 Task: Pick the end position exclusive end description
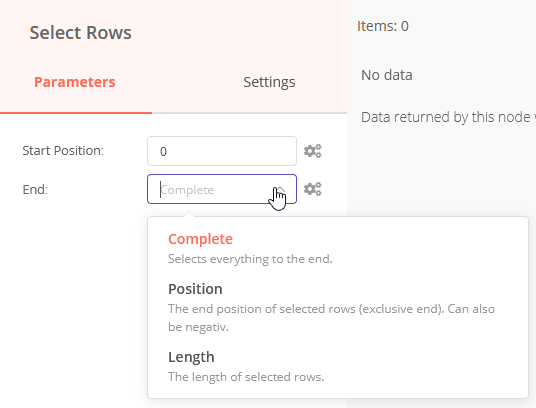[x=331, y=318]
